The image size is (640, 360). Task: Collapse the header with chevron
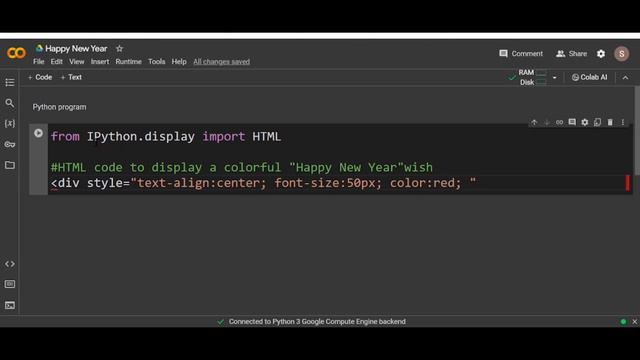625,78
